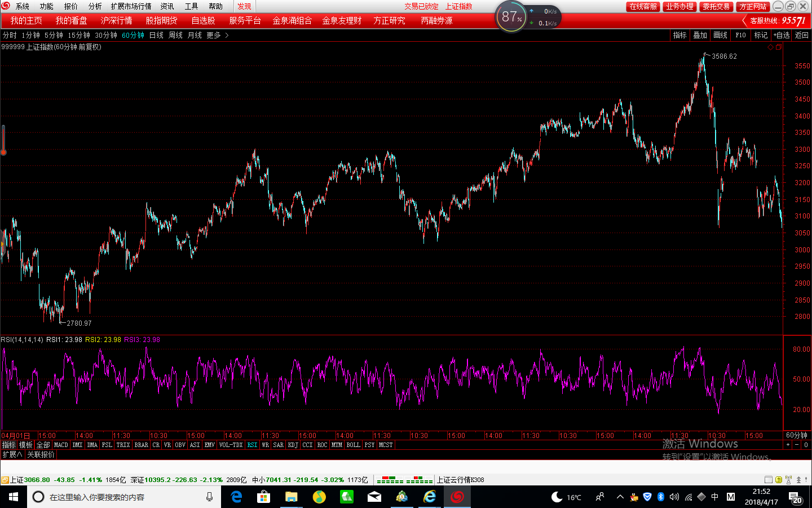Open the 指标 dropdown on chart toolbar
This screenshot has width=812, height=508.
(x=679, y=35)
